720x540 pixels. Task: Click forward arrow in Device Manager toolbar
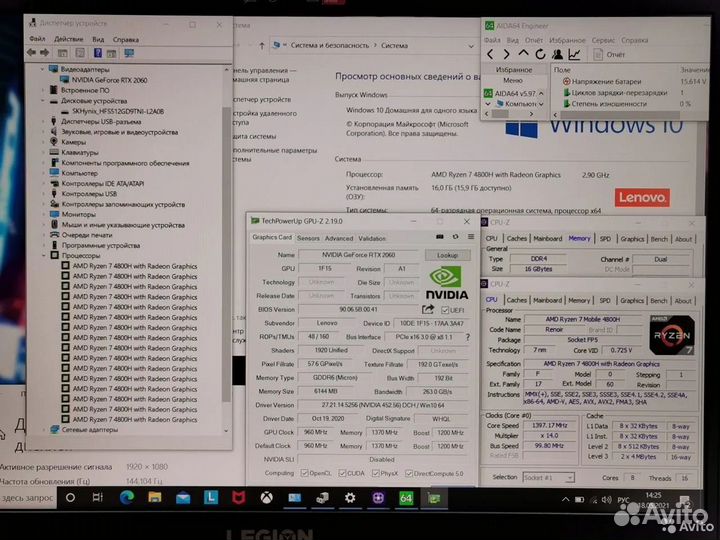45,53
